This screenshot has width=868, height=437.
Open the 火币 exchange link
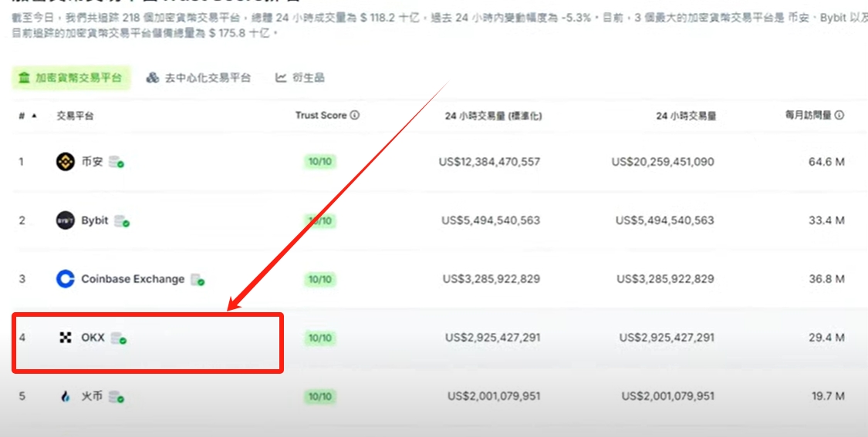92,396
